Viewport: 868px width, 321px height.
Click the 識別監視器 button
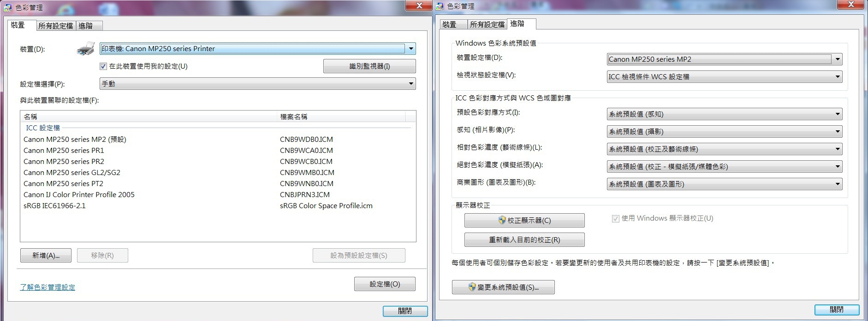[x=369, y=66]
